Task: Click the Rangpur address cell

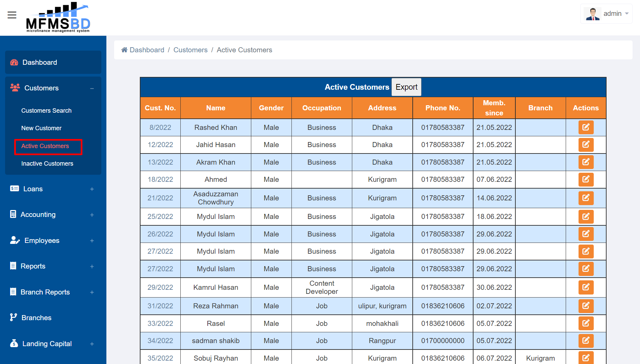Action: (x=382, y=341)
